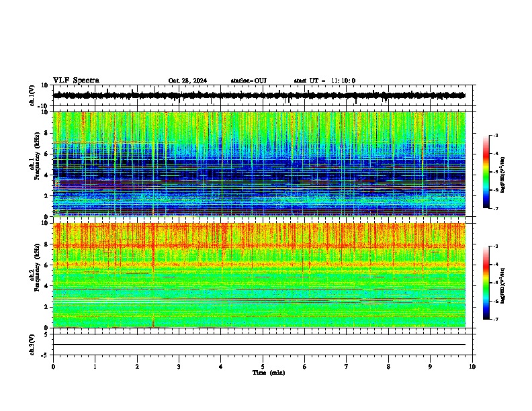Viewport: 532px width, 411px height.
Task: Click time axis tick label "5"
Action: point(263,367)
